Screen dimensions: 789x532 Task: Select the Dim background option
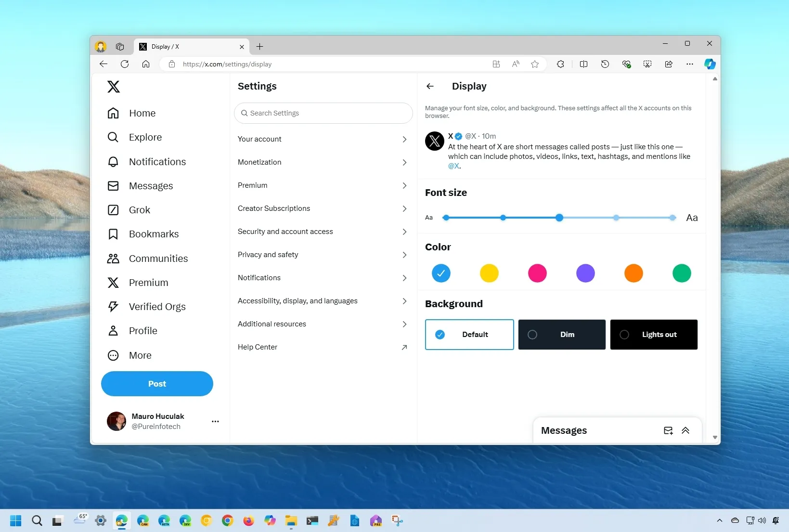click(561, 335)
